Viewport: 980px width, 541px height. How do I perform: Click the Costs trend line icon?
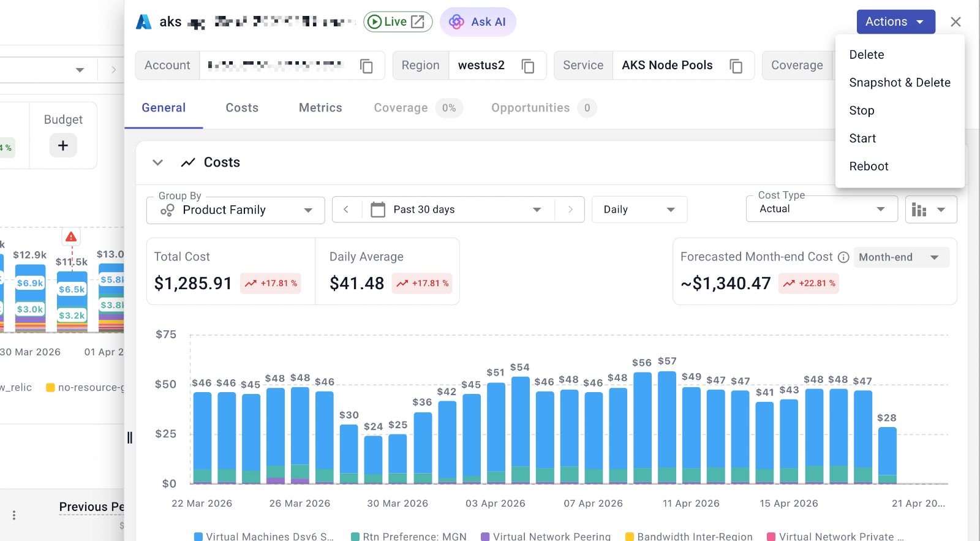(x=188, y=162)
